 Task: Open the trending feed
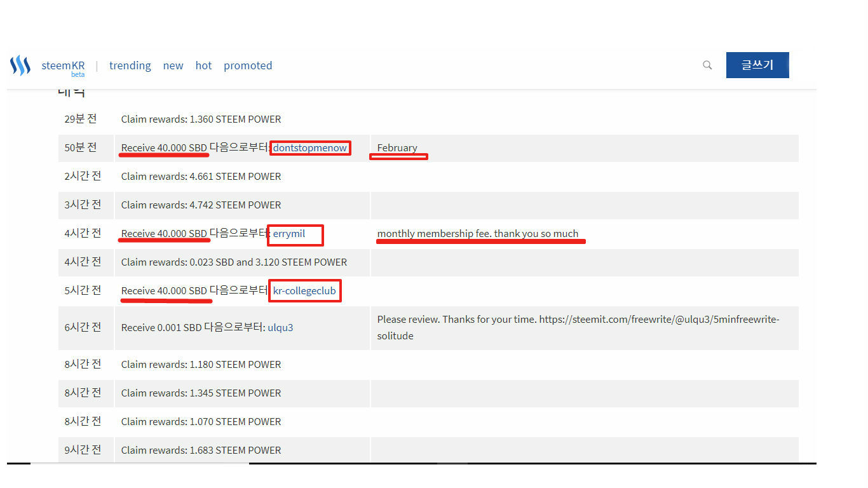130,65
